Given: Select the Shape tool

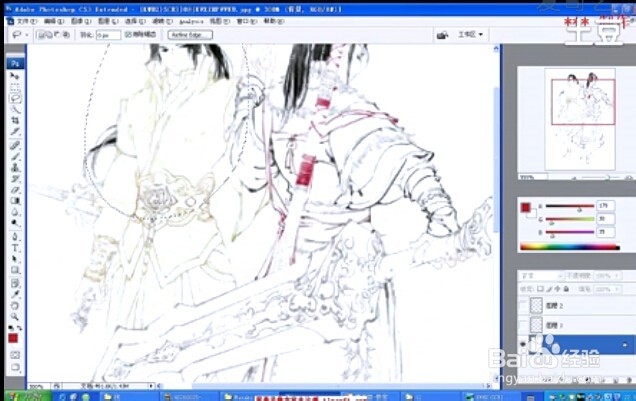Looking at the screenshot, I should coord(15,270).
